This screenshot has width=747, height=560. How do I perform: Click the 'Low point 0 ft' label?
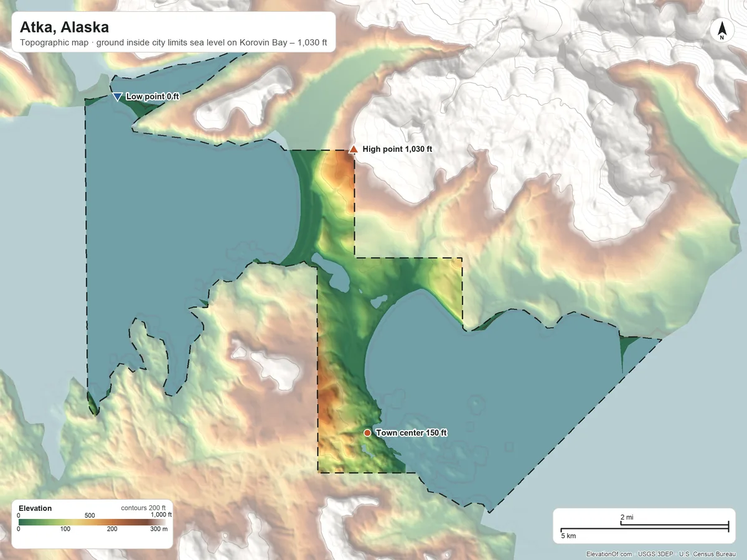tap(153, 96)
